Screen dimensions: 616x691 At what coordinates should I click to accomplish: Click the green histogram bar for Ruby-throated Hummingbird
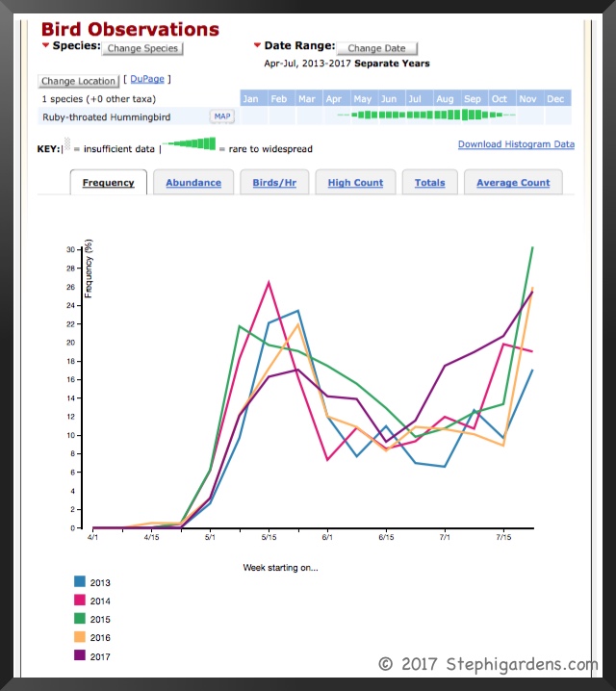click(x=423, y=115)
